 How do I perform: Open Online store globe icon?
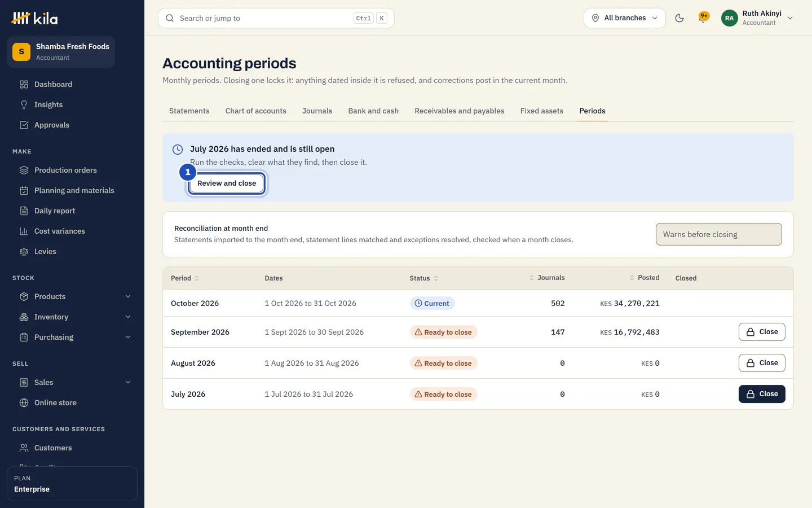[24, 402]
